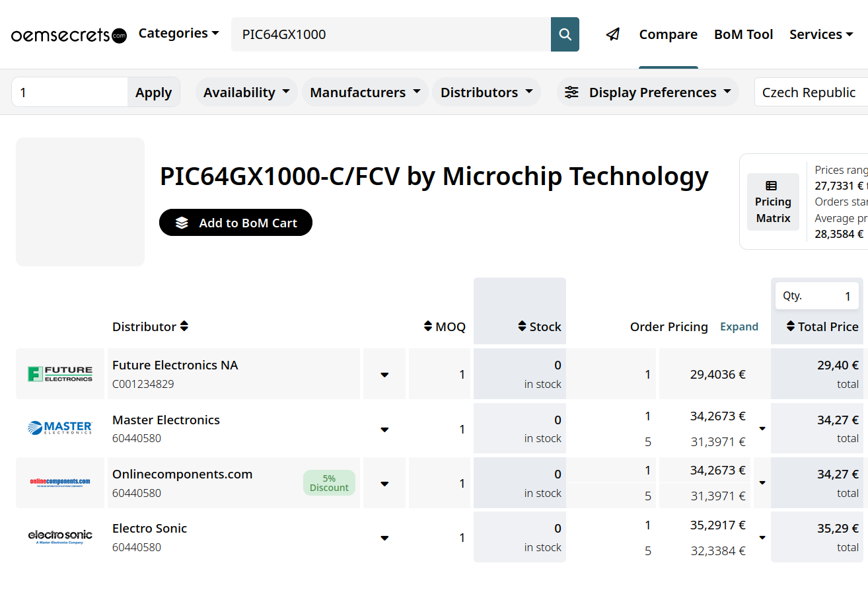Image resolution: width=868 pixels, height=608 pixels.
Task: Click the Apply quantity button
Action: pyautogui.click(x=154, y=93)
